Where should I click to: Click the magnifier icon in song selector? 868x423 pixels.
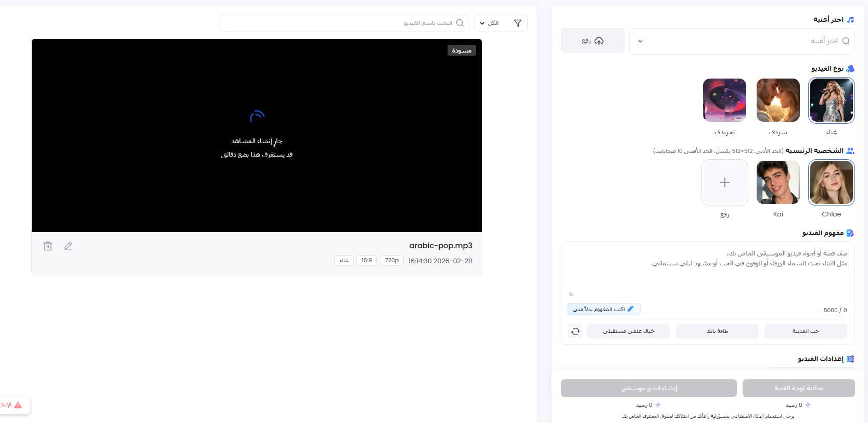click(x=846, y=41)
